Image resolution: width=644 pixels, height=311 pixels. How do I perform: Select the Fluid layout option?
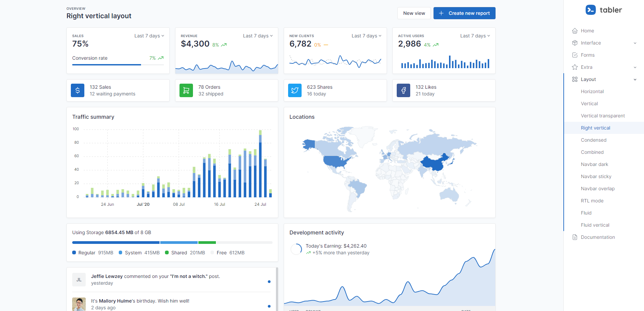(604, 213)
